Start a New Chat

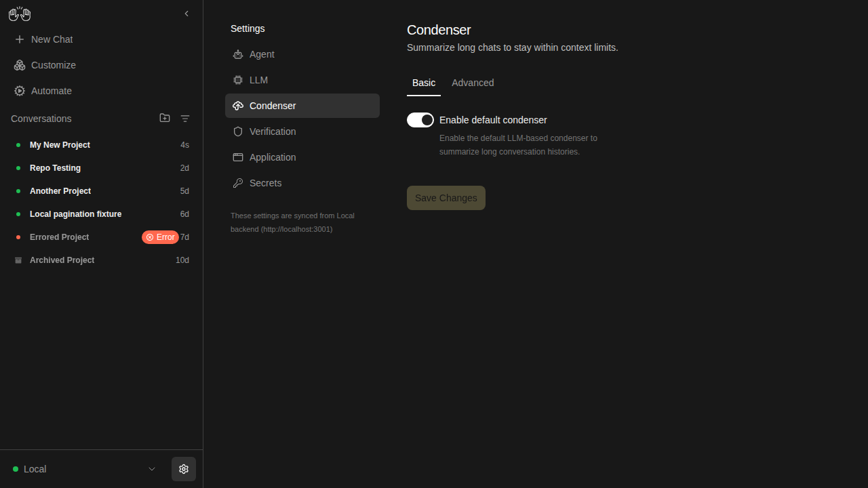click(x=102, y=39)
